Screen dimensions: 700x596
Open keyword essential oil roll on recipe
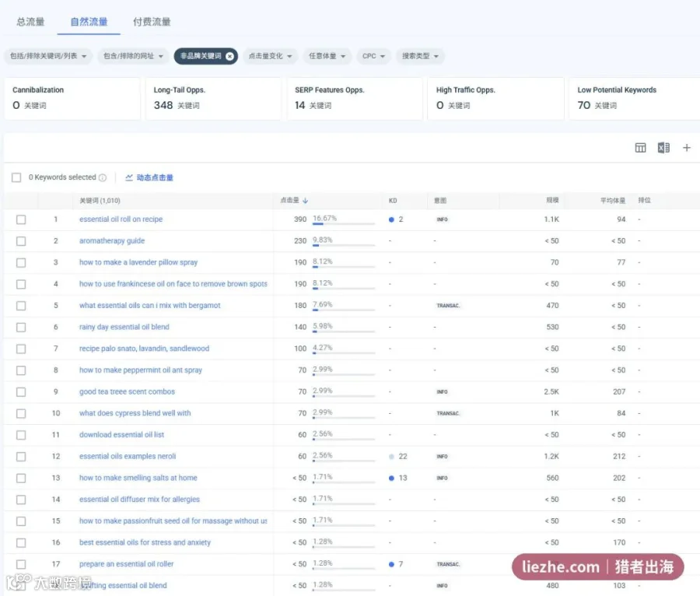pyautogui.click(x=121, y=219)
